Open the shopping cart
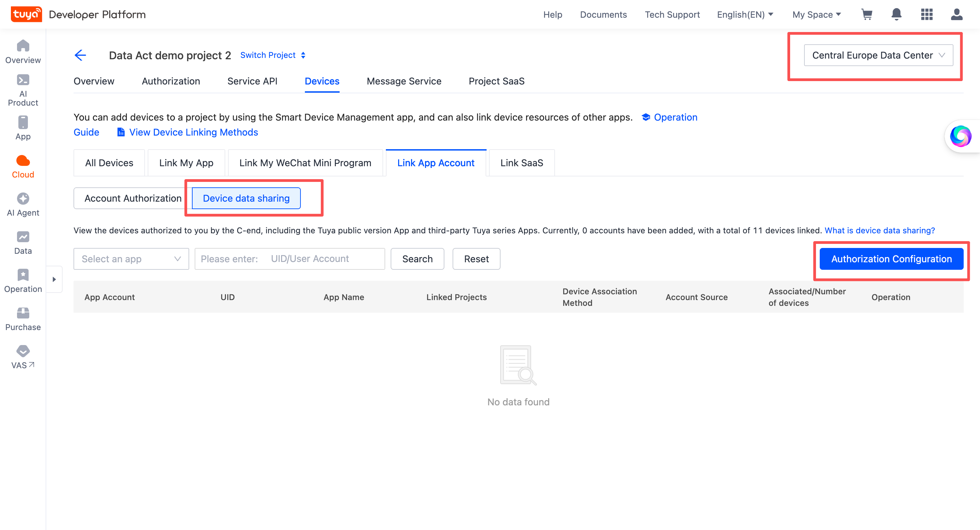 click(867, 14)
